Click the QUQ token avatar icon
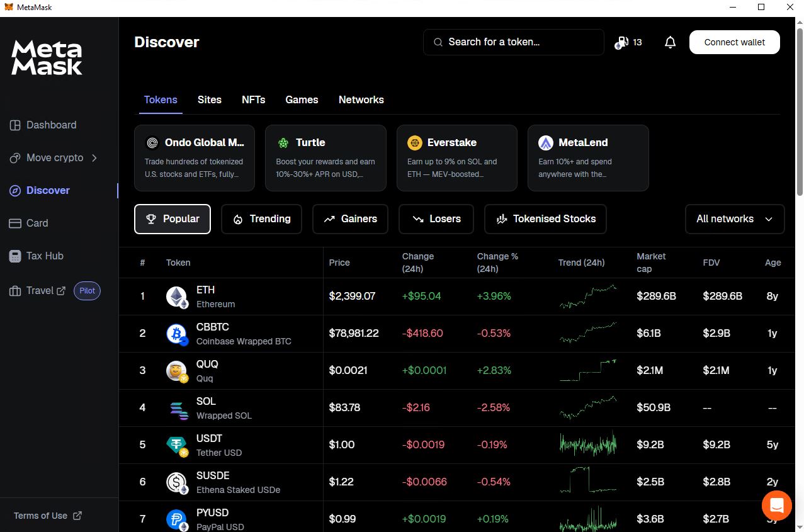 pos(177,371)
